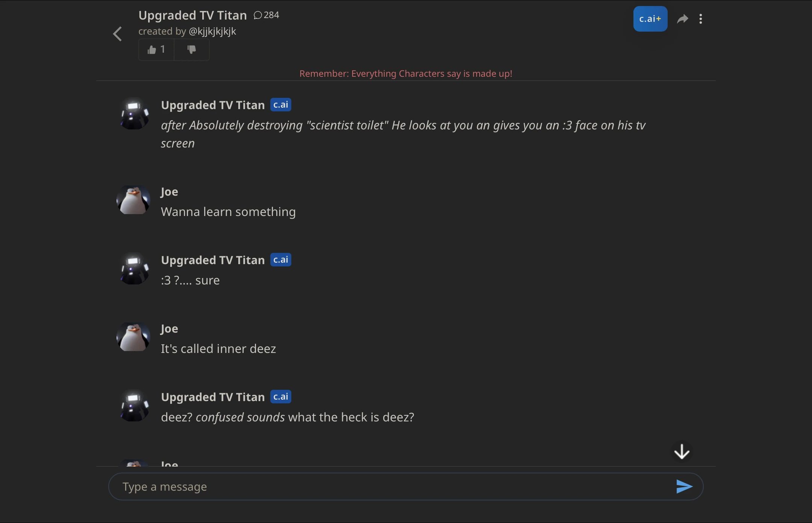812x523 pixels.
Task: Click the share arrow icon
Action: (x=682, y=19)
